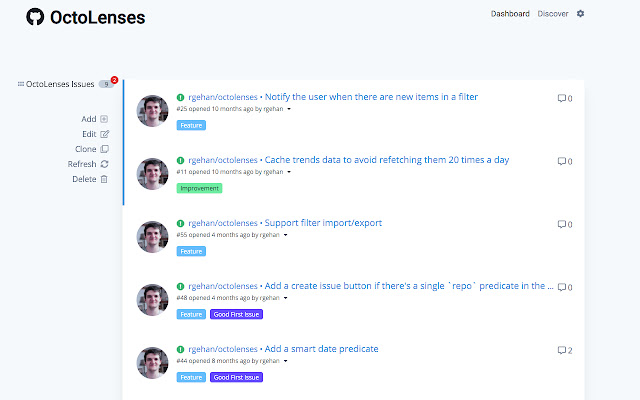Open the 'Support filter import/export' issue link
Image resolution: width=640 pixels, height=400 pixels.
(323, 223)
